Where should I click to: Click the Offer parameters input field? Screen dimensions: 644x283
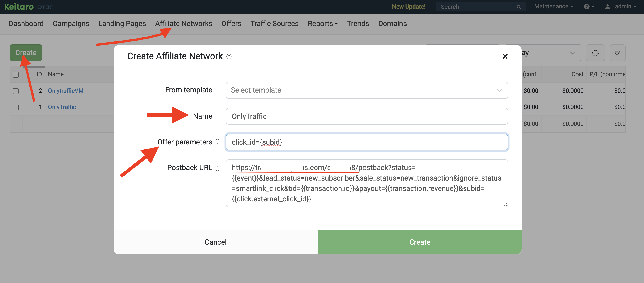(367, 142)
